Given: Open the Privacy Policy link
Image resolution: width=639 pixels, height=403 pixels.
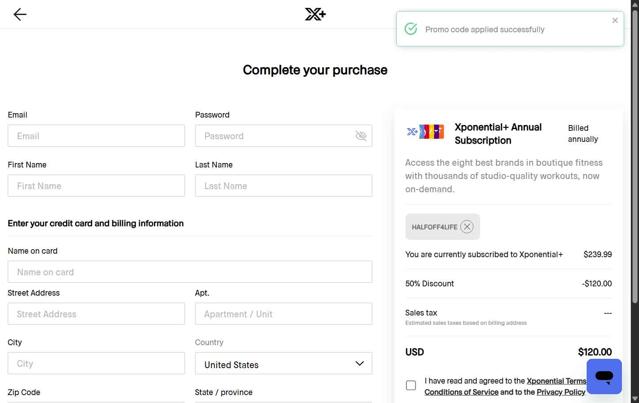Looking at the screenshot, I should [x=561, y=392].
